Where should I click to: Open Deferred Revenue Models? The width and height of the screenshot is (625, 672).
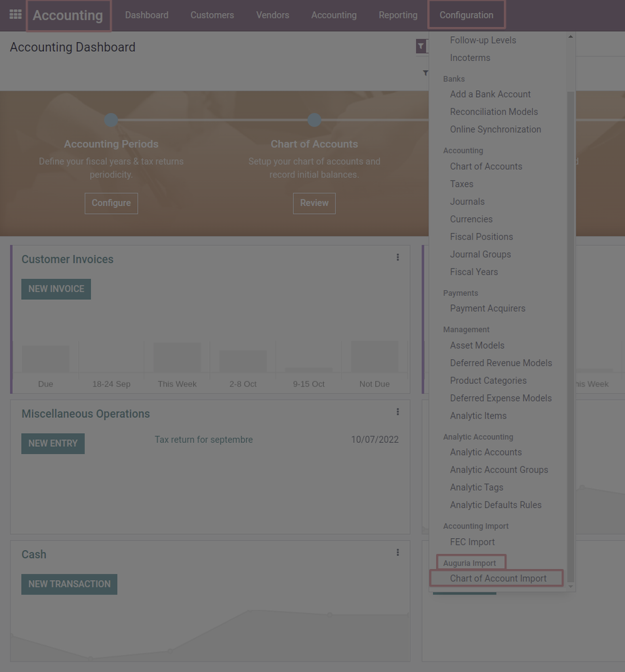(x=501, y=363)
